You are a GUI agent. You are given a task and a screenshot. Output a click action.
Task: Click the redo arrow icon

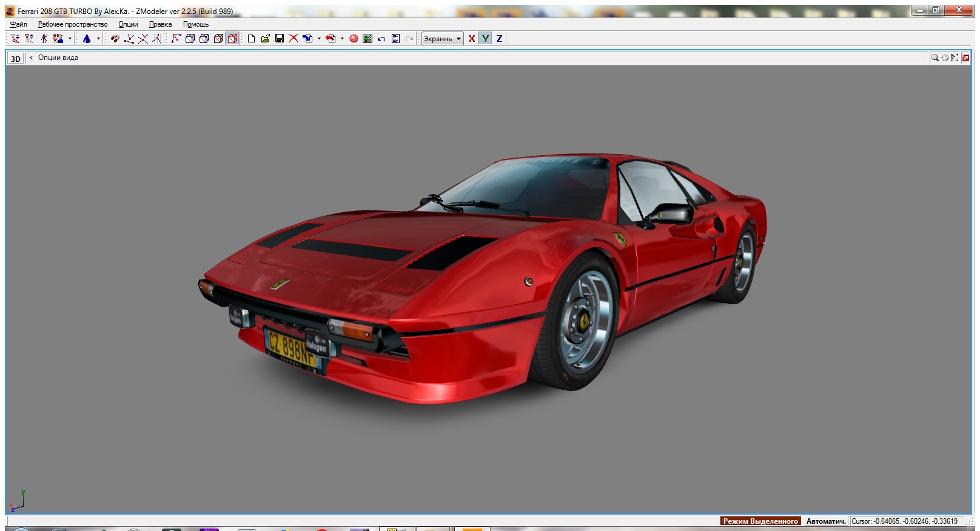(409, 38)
